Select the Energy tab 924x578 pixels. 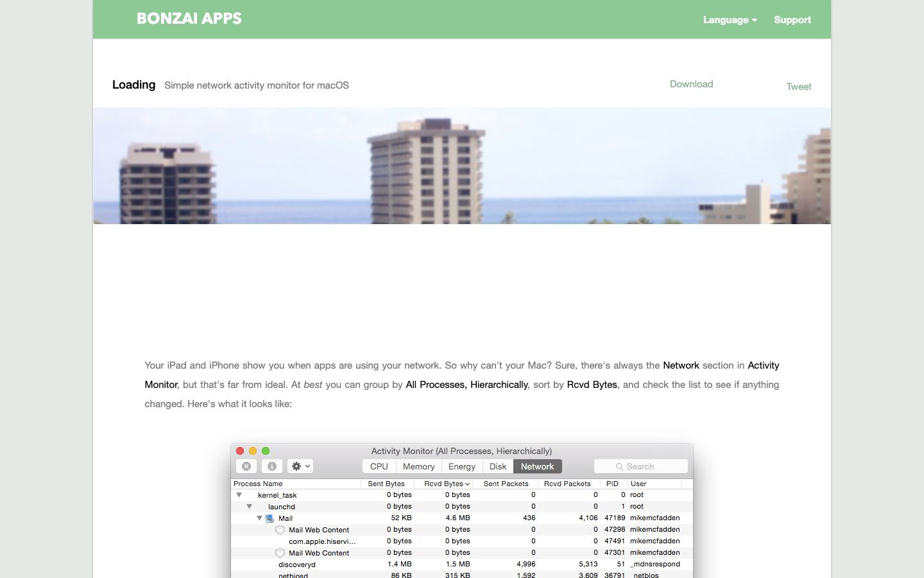point(462,466)
